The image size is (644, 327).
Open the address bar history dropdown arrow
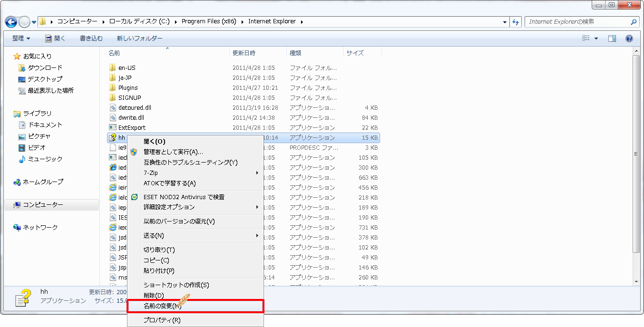click(505, 22)
